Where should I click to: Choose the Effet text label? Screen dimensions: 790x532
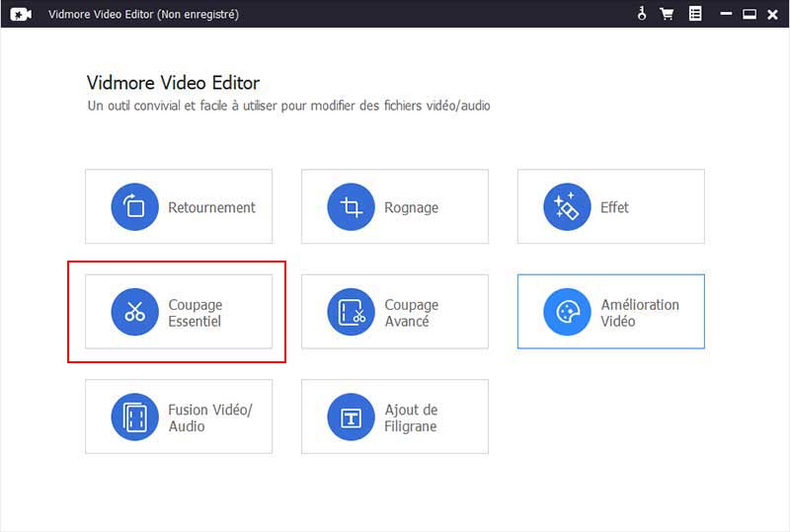tap(614, 207)
